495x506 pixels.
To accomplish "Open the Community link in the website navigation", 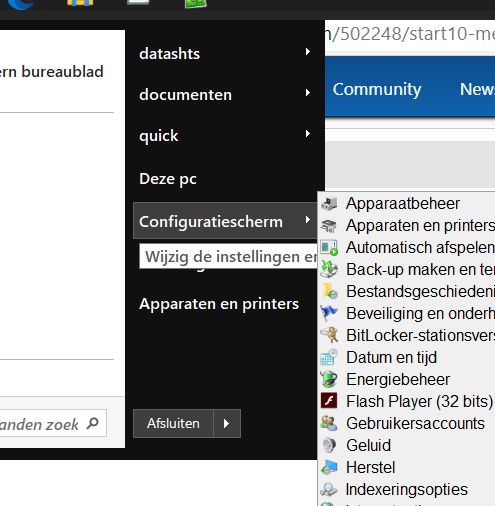I will click(x=377, y=89).
